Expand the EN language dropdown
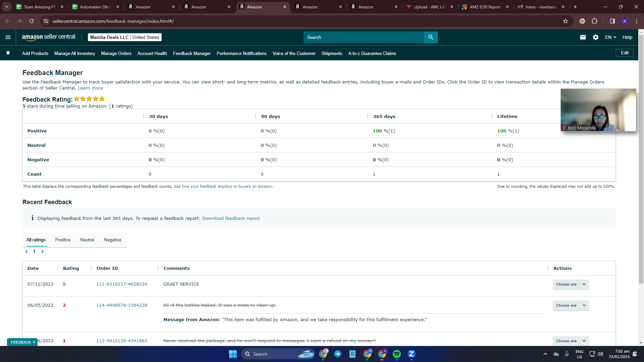 point(610,37)
